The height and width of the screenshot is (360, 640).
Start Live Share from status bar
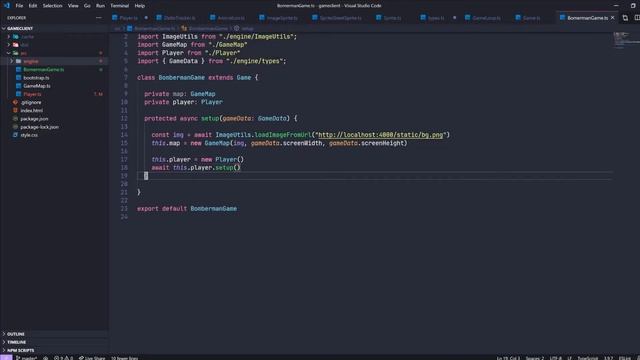pos(92,358)
